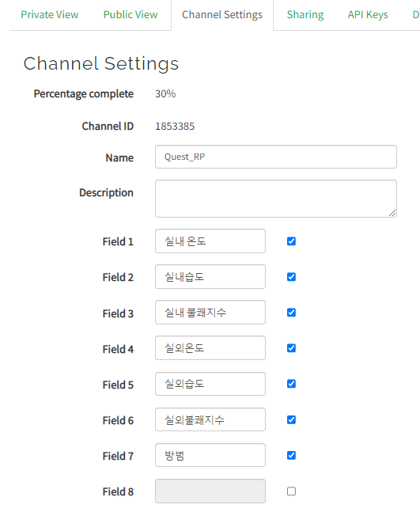
Task: Toggle the Field 2 checkbox
Action: [x=291, y=277]
